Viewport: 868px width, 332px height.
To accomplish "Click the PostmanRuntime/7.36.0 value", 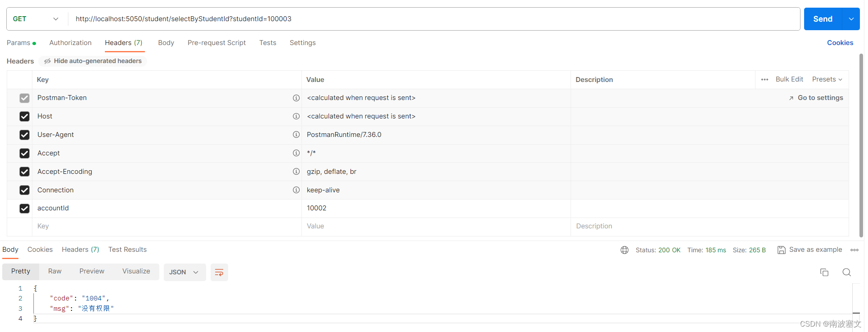I will pos(344,135).
